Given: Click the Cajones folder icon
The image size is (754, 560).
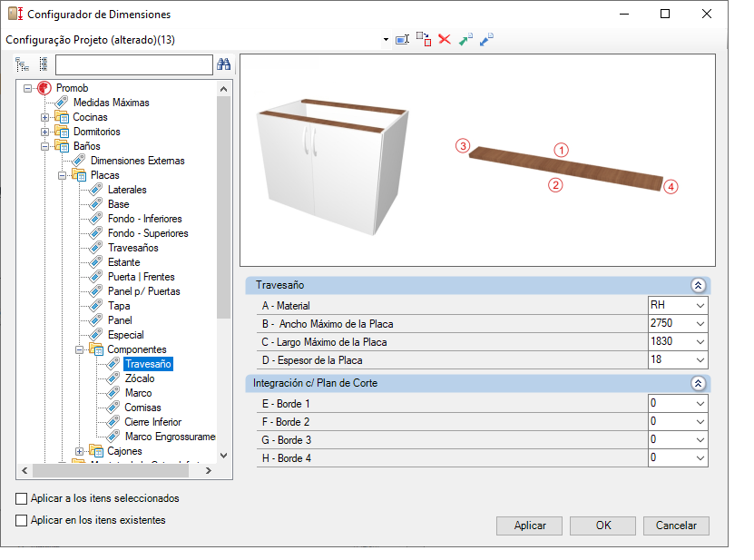Looking at the screenshot, I should [96, 451].
